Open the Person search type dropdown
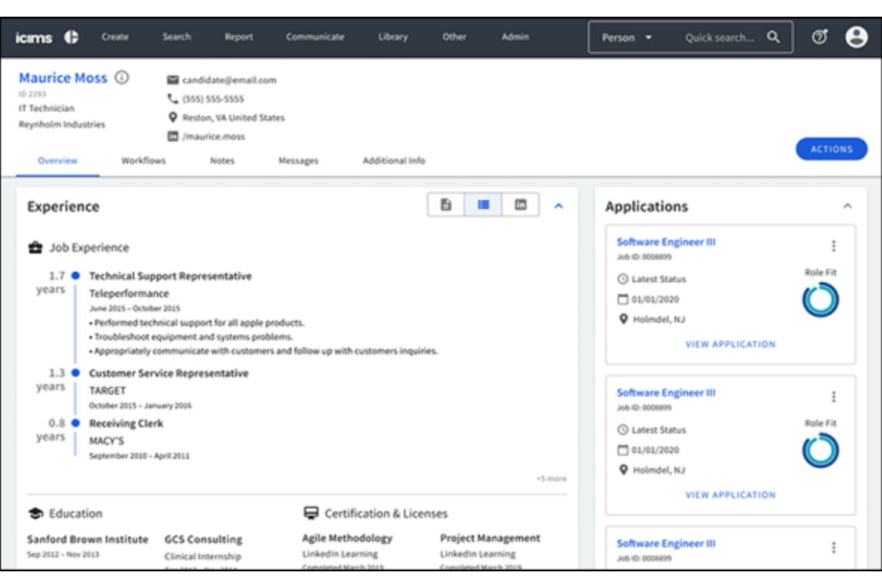The image size is (882, 588). (626, 38)
